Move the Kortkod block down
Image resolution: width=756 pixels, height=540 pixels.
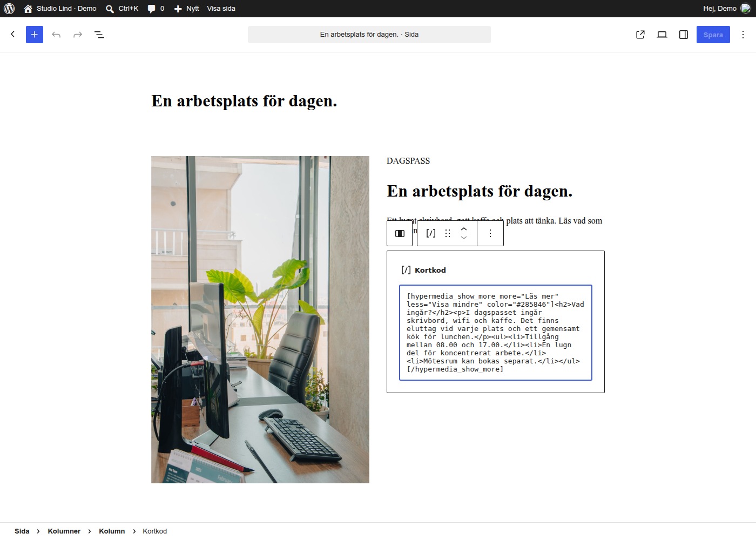(464, 238)
